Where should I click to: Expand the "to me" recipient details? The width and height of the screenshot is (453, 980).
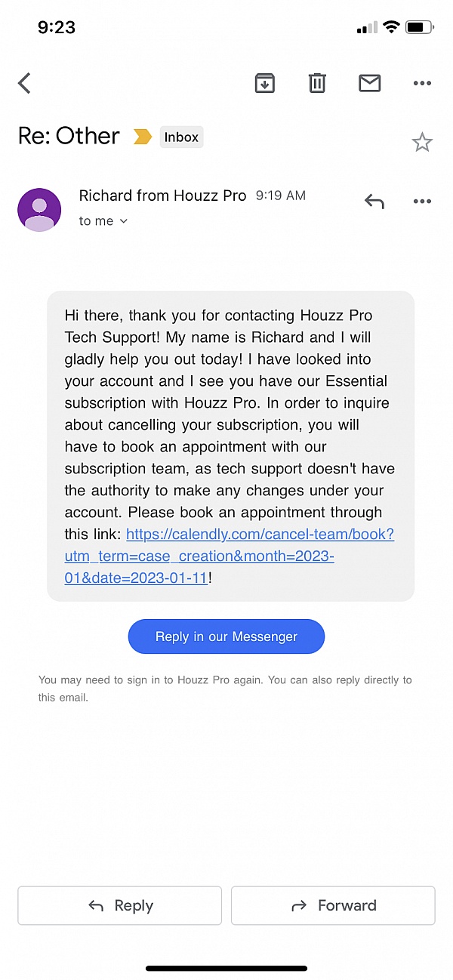pos(103,221)
